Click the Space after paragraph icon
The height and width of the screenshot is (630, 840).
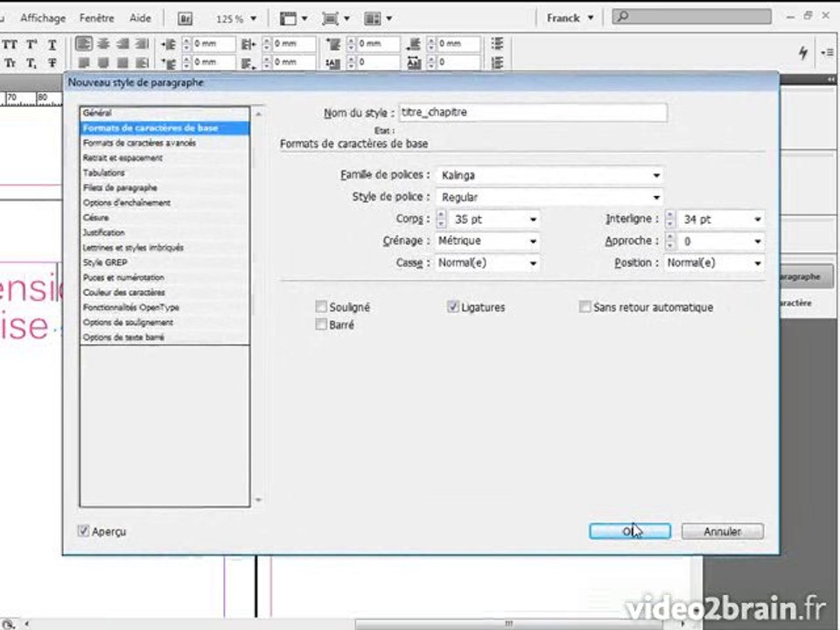point(414,45)
